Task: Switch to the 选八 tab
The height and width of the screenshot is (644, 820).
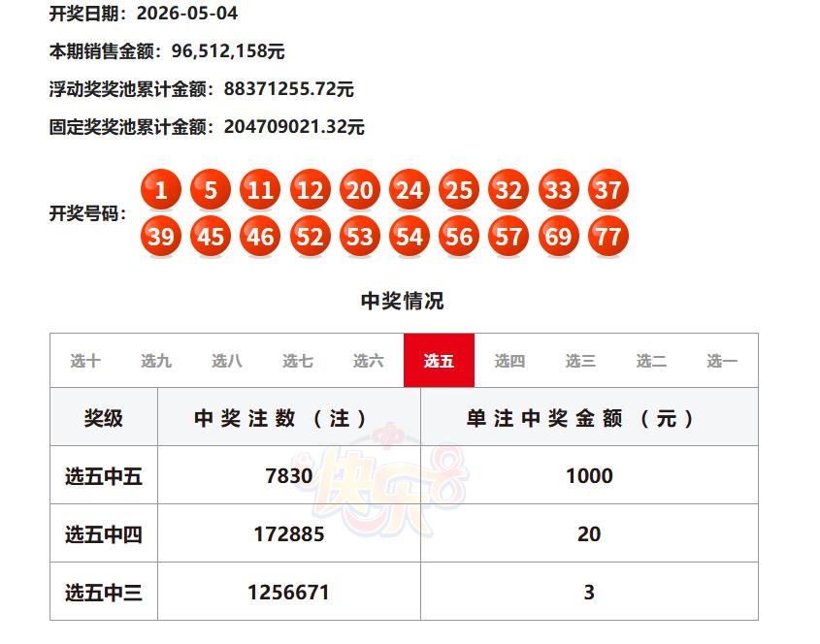Action: pos(227,361)
